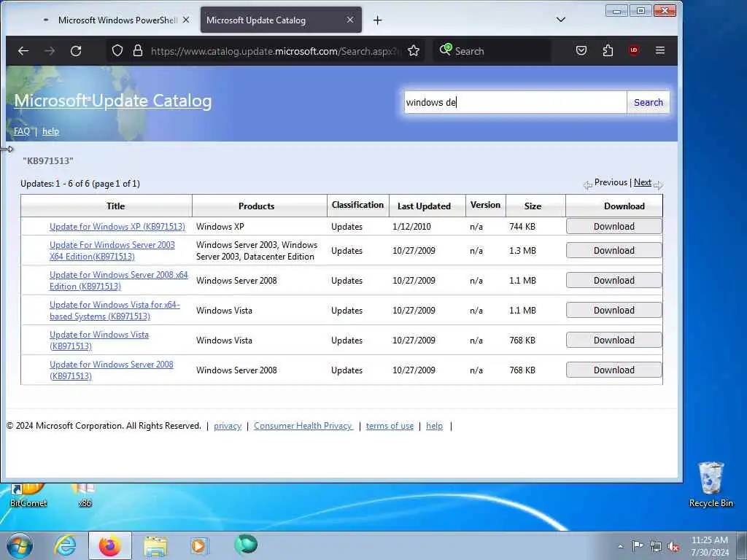Click the Previous page text
Screen dimensions: 747x560
pyautogui.click(x=611, y=182)
